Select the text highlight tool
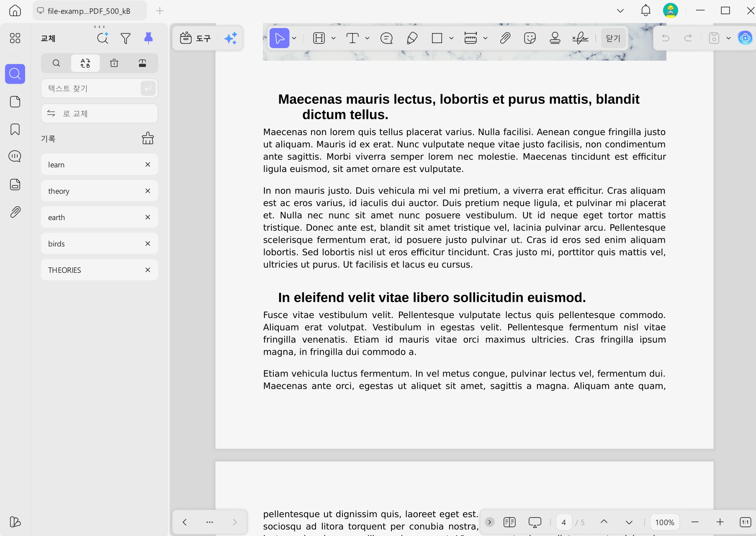This screenshot has height=536, width=756. tap(319, 38)
